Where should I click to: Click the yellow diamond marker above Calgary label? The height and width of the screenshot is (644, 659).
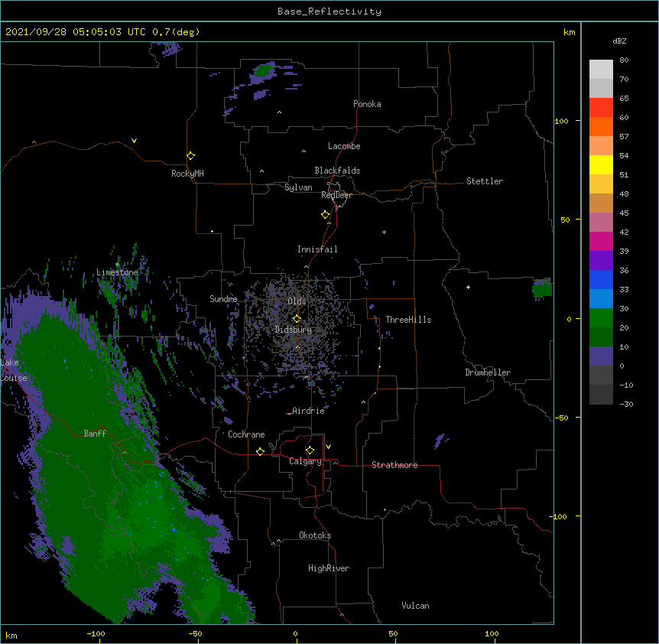(x=310, y=450)
